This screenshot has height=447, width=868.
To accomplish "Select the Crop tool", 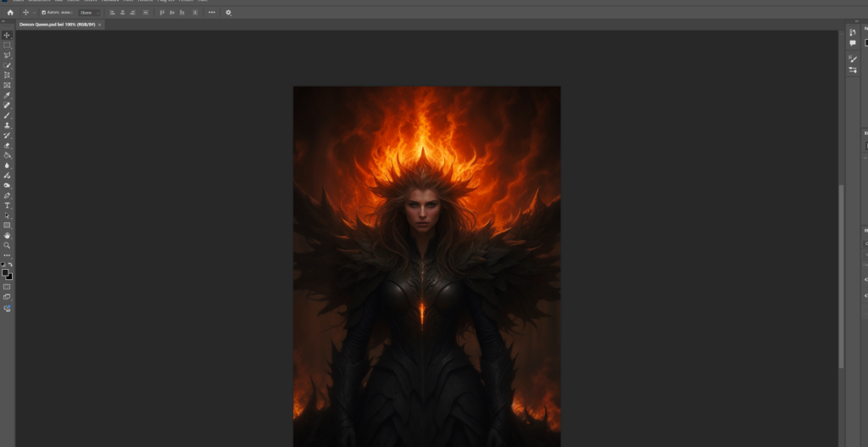I will [x=8, y=75].
